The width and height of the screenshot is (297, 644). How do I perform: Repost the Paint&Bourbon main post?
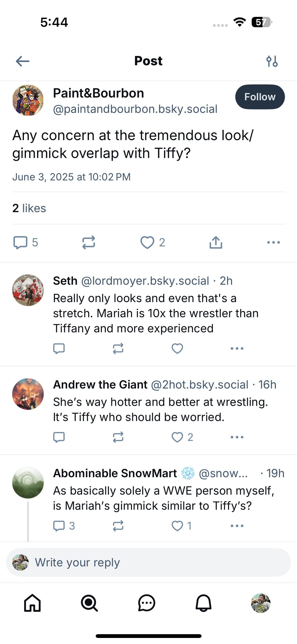(89, 242)
